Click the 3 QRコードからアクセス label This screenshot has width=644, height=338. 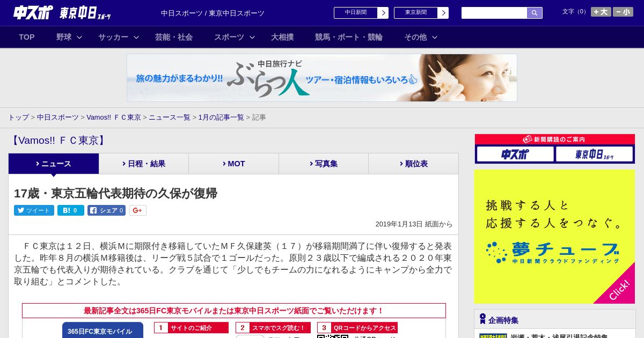[x=357, y=327]
